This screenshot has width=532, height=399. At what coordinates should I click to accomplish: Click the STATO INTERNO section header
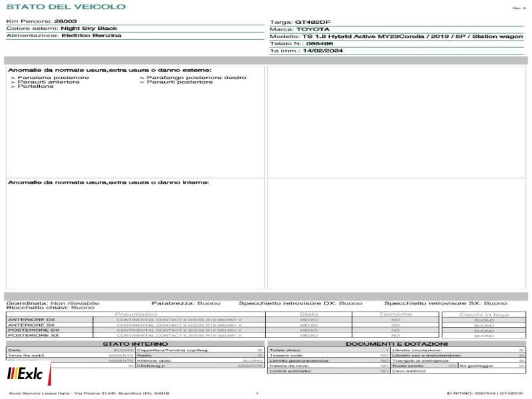coord(135,344)
